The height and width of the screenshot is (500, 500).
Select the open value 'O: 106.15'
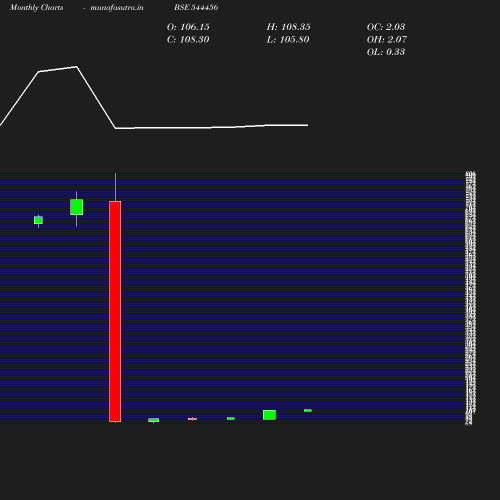point(188,27)
